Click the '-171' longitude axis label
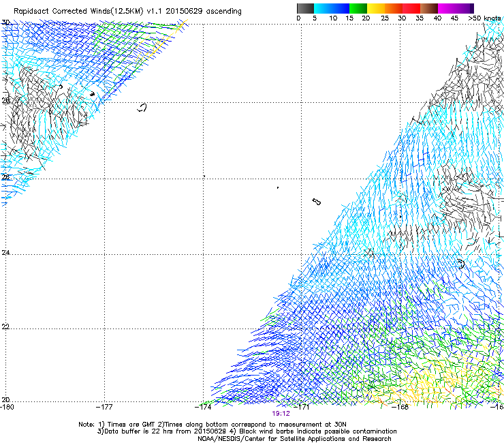504x443 pixels. pyautogui.click(x=302, y=407)
